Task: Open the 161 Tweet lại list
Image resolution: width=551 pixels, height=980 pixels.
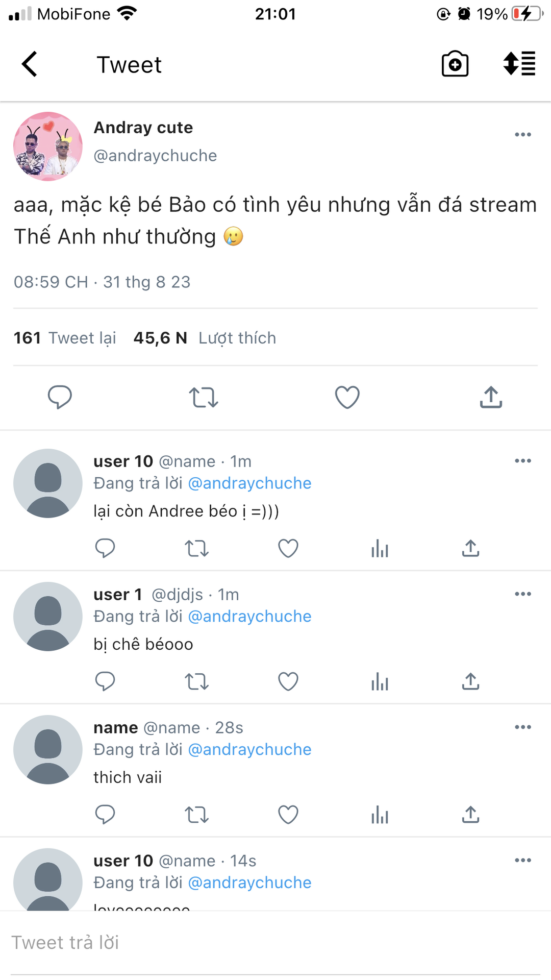Action: point(65,338)
